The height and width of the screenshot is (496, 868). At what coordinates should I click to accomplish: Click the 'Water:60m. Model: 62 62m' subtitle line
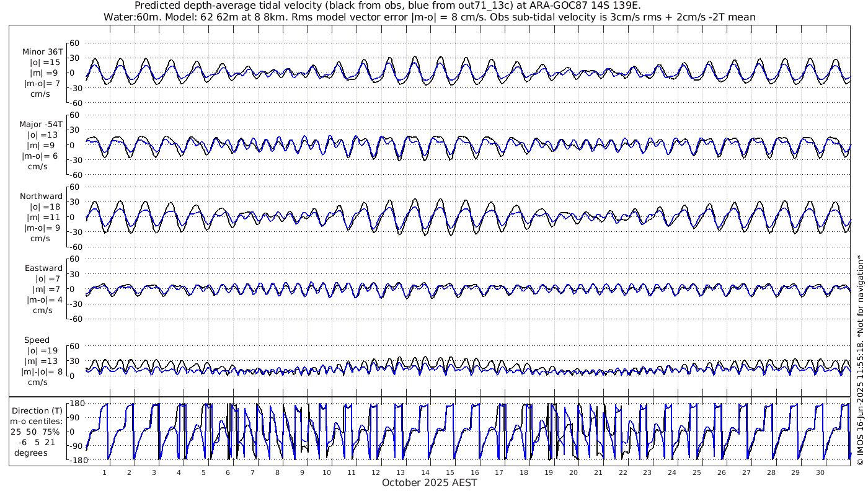(x=429, y=17)
